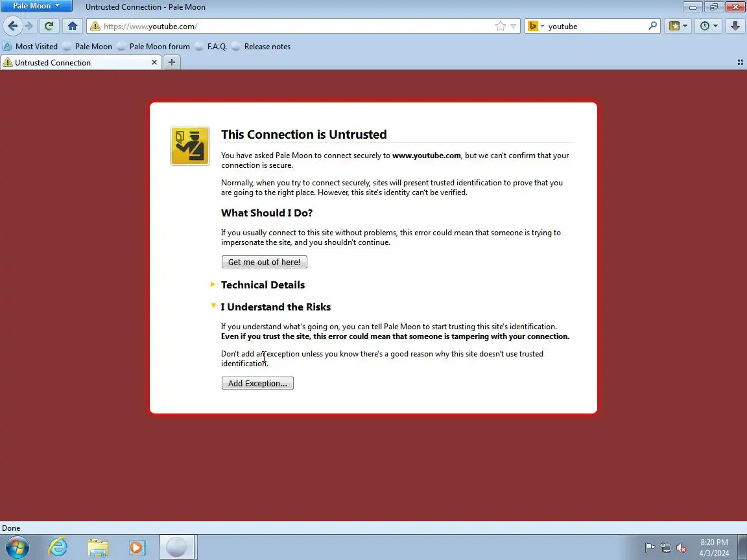This screenshot has height=560, width=747.
Task: Open the Release notes bookmark
Action: 261,47
